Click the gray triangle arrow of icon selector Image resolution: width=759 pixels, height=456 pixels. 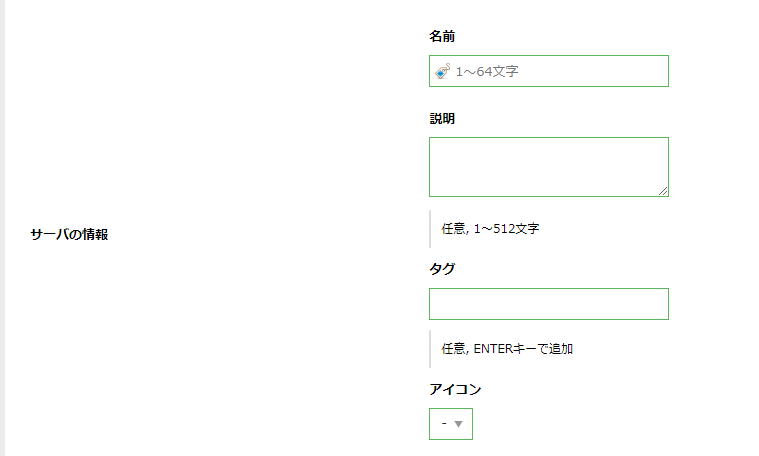tap(458, 424)
